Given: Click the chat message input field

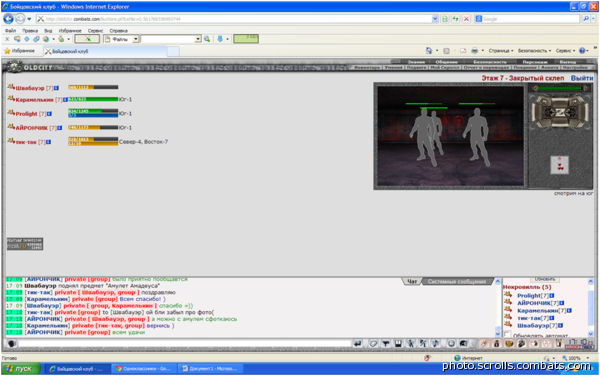Looking at the screenshot, I should (185, 343).
